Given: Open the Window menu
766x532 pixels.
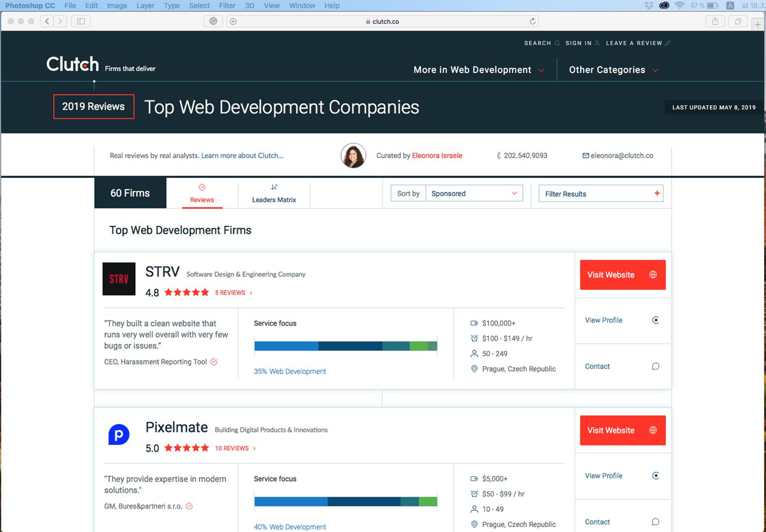Looking at the screenshot, I should coord(302,5).
